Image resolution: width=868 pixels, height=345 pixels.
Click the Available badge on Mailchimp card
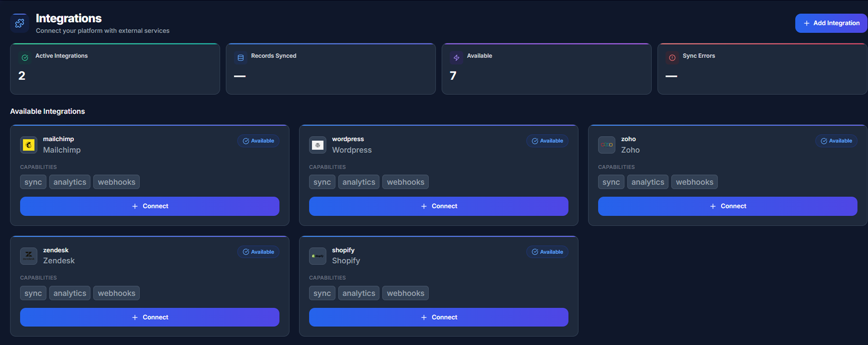(x=258, y=141)
